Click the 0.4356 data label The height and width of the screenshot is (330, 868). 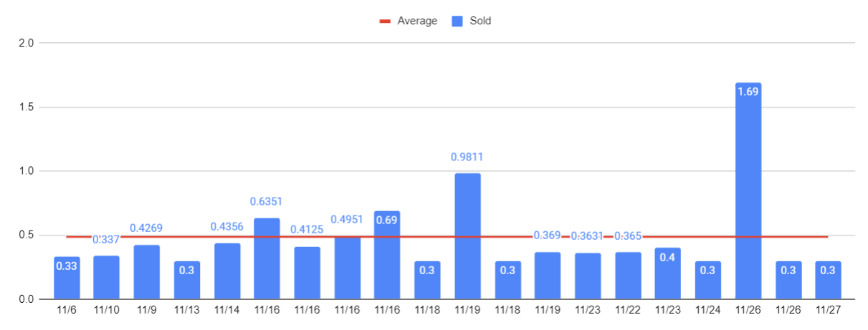227,227
